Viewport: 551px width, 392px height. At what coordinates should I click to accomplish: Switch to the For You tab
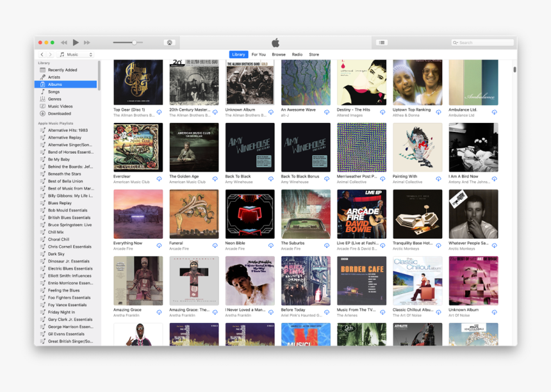point(258,54)
